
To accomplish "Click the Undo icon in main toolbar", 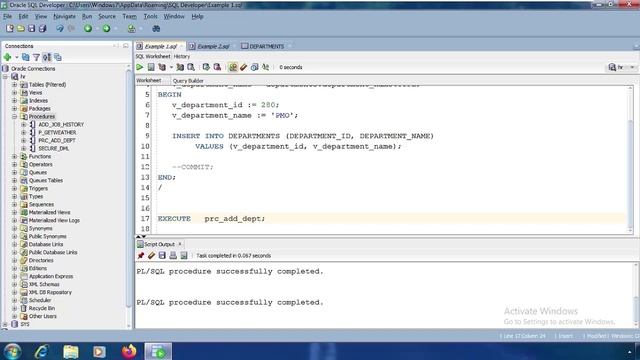I will (60, 29).
